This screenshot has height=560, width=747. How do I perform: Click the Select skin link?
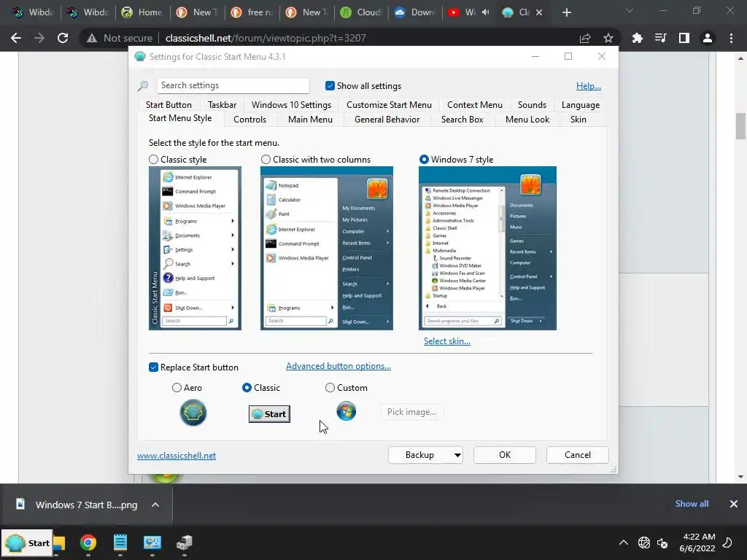[447, 341]
